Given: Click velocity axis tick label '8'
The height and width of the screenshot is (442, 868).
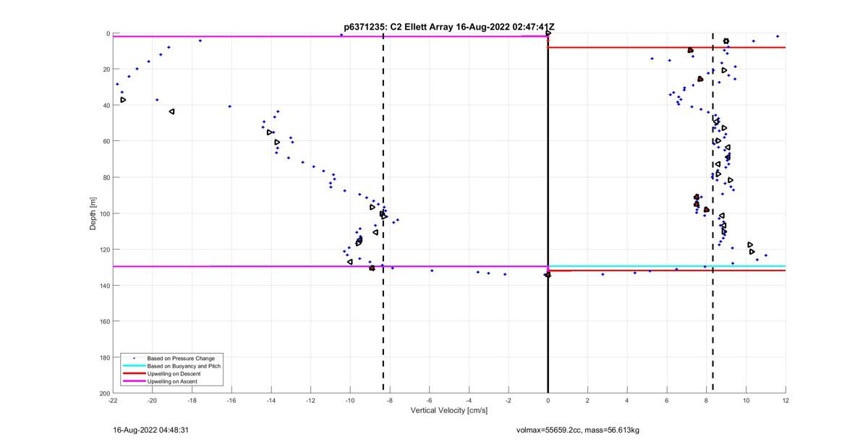Looking at the screenshot, I should (706, 400).
